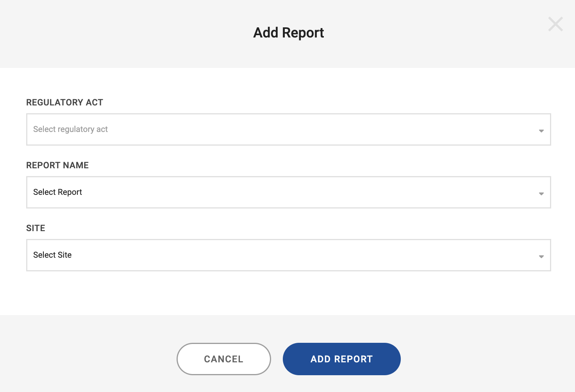575x392 pixels.
Task: Click the REPORT NAME field label
Action: pos(57,165)
